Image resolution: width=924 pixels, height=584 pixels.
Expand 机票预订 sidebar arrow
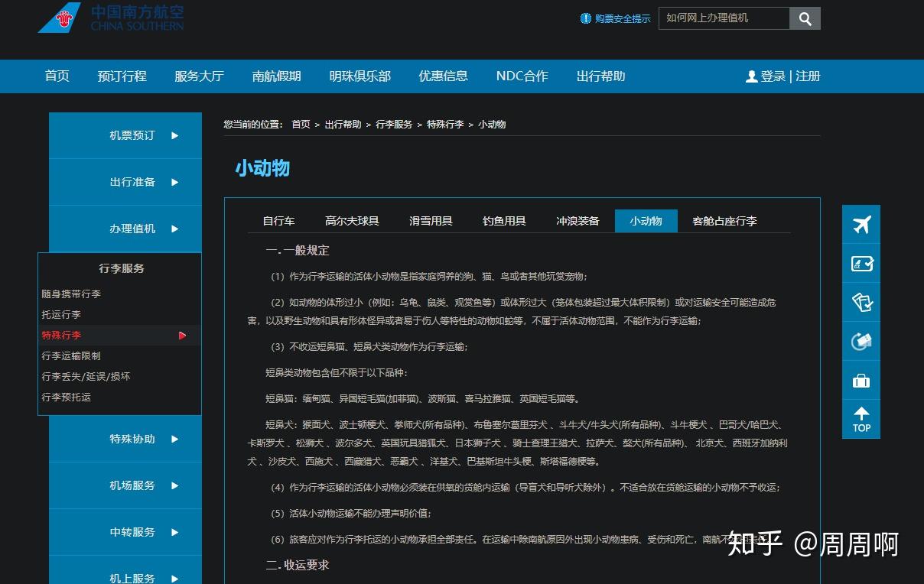click(174, 135)
